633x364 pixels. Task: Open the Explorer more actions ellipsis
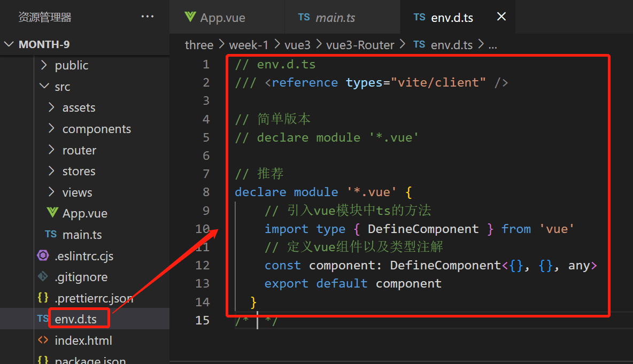(148, 17)
